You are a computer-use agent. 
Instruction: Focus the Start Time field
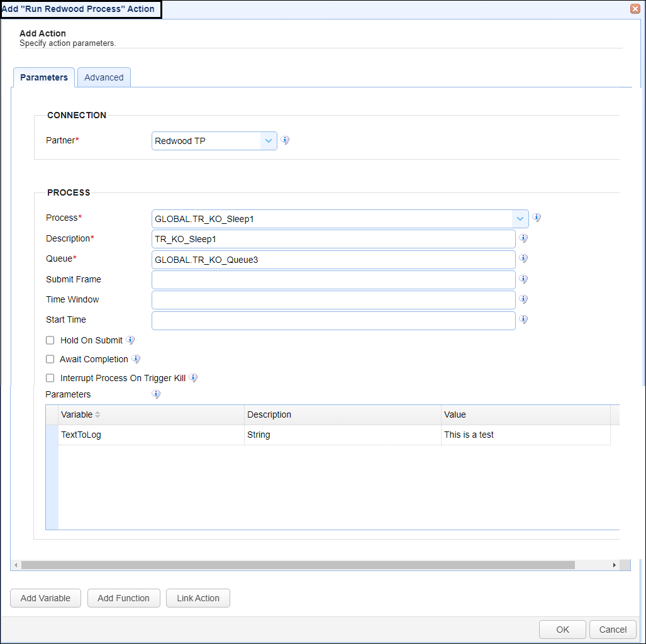click(333, 321)
